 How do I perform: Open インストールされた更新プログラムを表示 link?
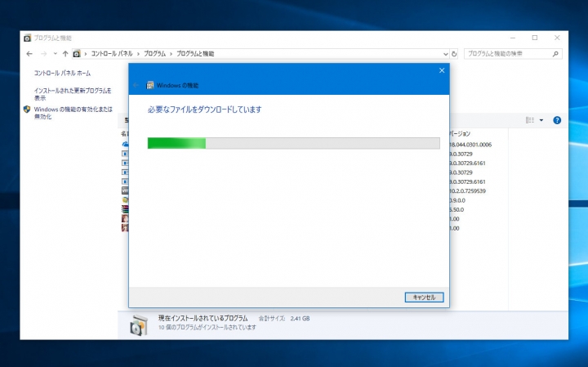point(73,94)
